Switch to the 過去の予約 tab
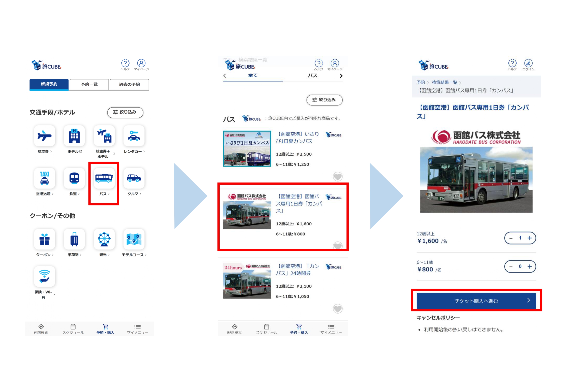 coord(130,84)
